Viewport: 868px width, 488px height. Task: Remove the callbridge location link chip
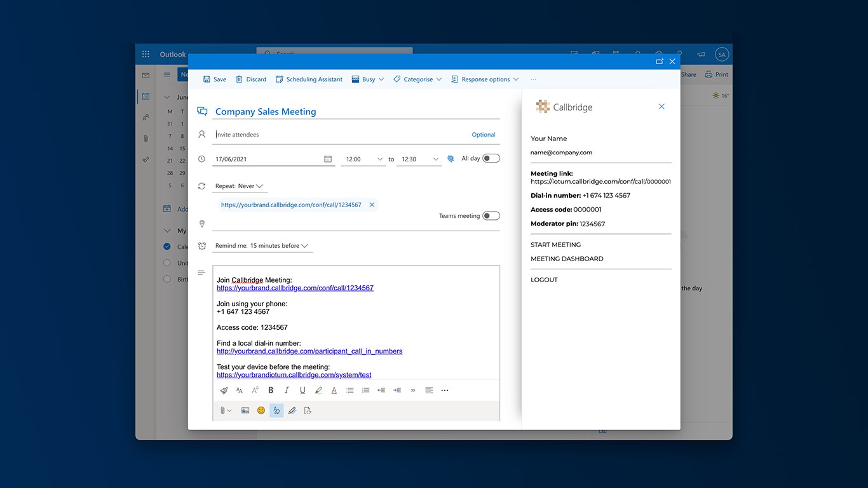(x=372, y=205)
